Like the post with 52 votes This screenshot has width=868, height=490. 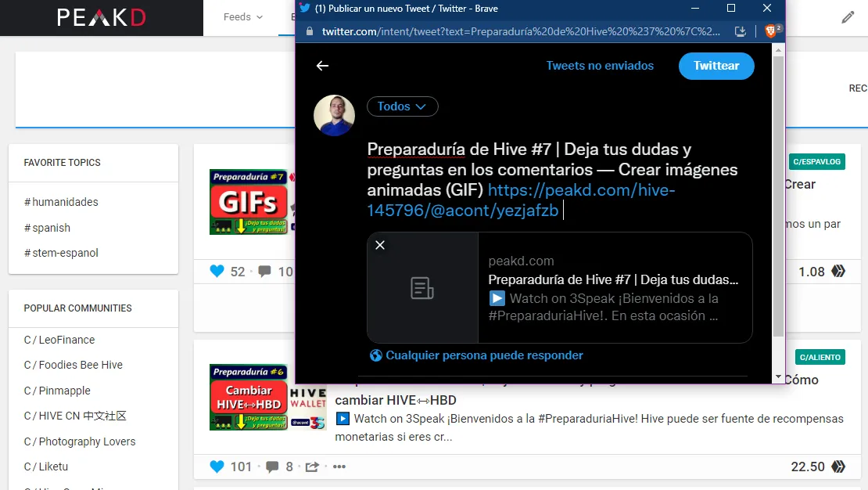(217, 271)
